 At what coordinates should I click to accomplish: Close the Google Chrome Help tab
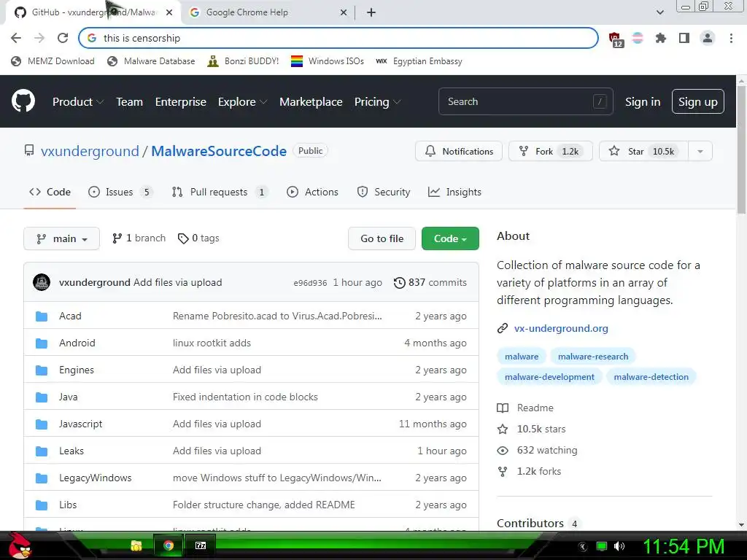coord(344,12)
